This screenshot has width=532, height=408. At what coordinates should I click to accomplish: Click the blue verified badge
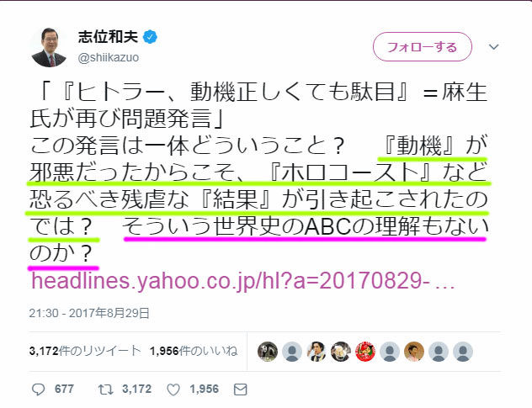150,37
